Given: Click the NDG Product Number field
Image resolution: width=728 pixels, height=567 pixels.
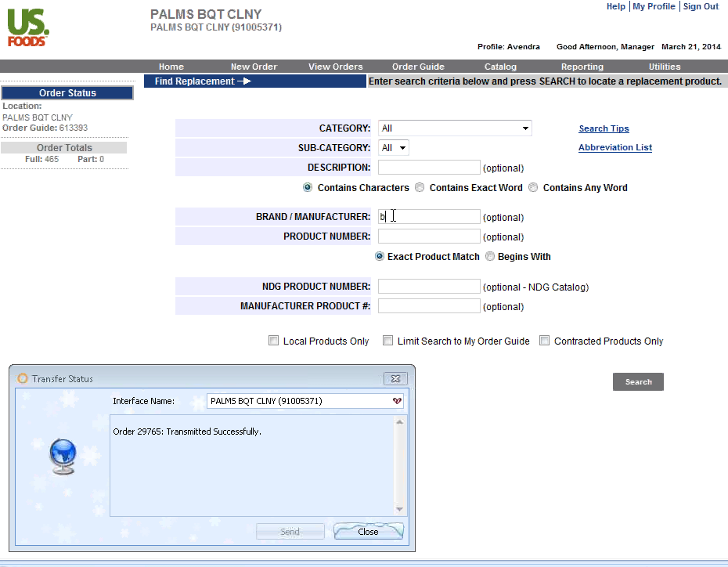Looking at the screenshot, I should pos(429,286).
